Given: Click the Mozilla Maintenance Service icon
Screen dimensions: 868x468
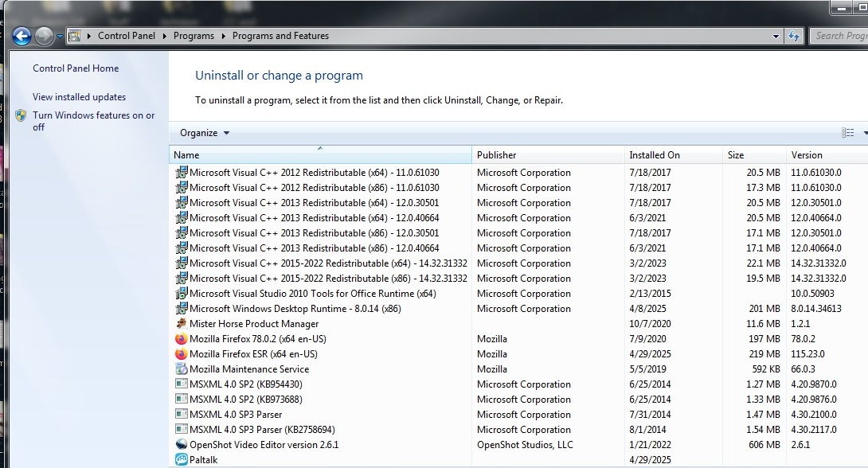Looking at the screenshot, I should 181,369.
